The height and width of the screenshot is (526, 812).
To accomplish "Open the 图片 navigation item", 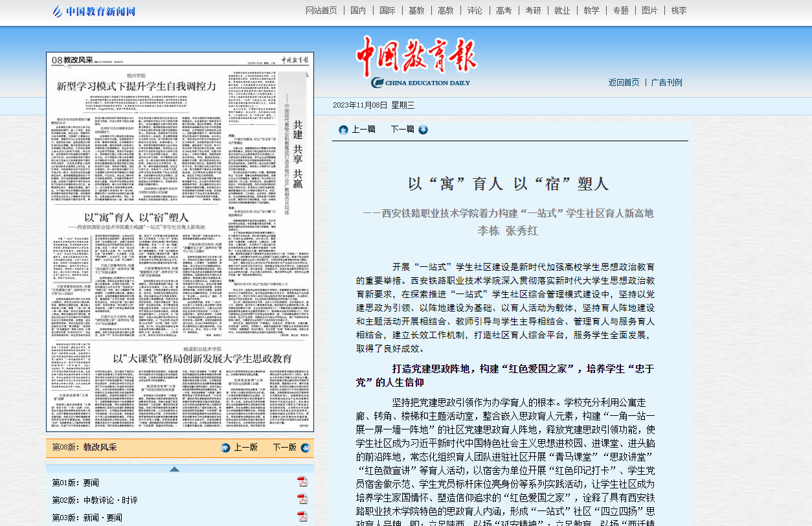I will tap(649, 10).
